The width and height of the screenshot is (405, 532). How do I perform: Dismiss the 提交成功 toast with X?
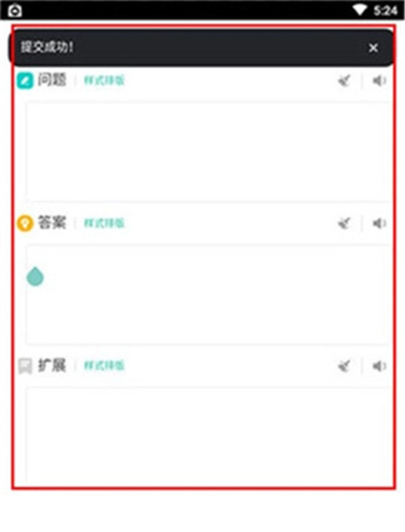[373, 48]
